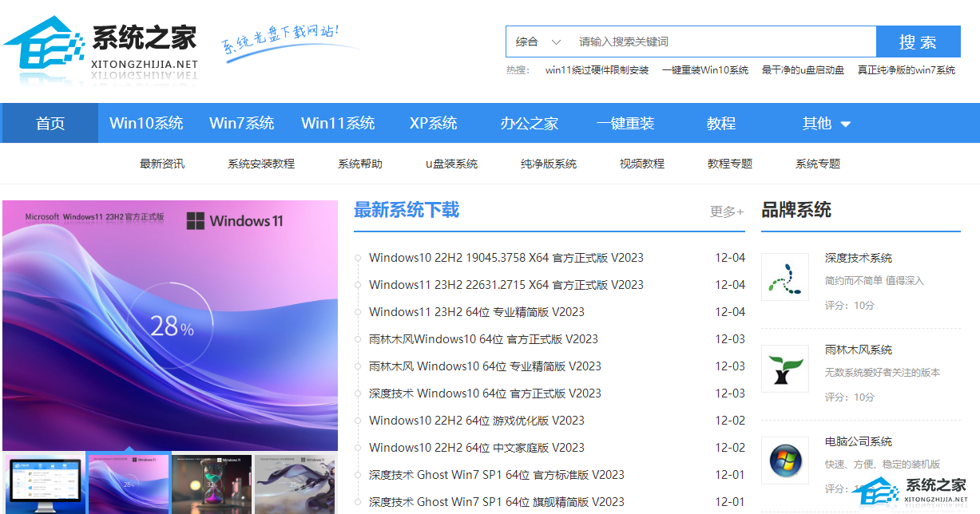Switch to the Win10系统 menu item

[x=147, y=123]
